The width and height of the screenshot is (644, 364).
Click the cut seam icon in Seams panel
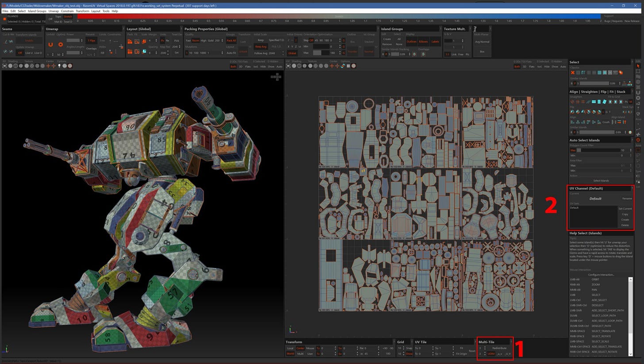tap(6, 41)
